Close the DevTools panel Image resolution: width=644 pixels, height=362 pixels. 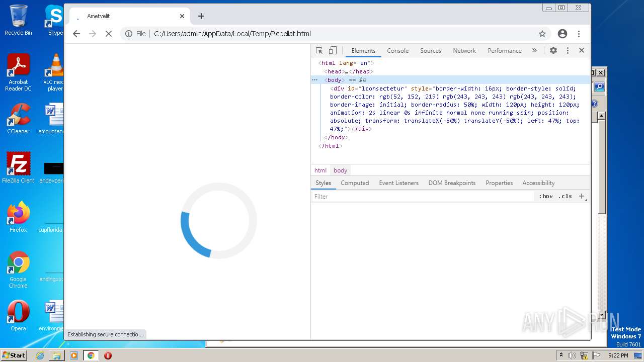coord(582,50)
